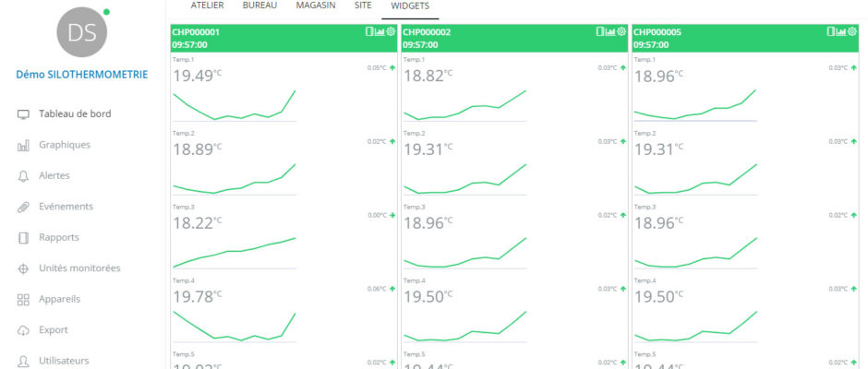Viewport: 868px width, 369px height.
Task: Click Temp.2 label in CHP000002
Action: coord(413,134)
